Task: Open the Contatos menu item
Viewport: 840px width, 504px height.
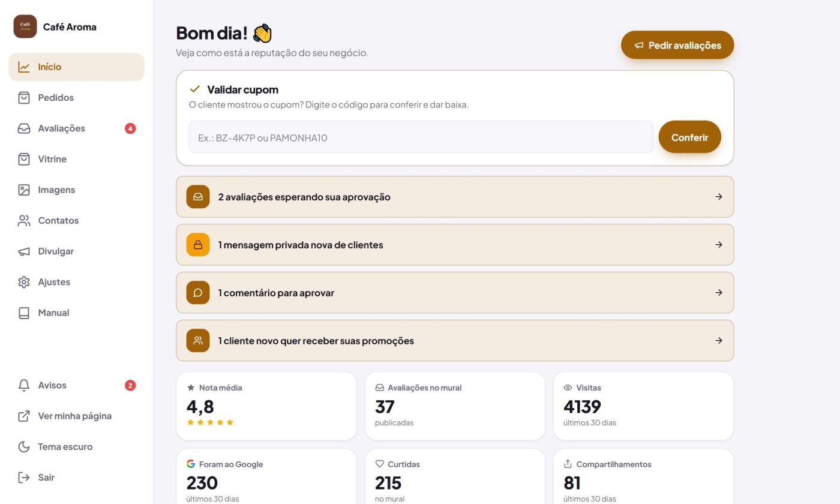Action: coord(76,221)
